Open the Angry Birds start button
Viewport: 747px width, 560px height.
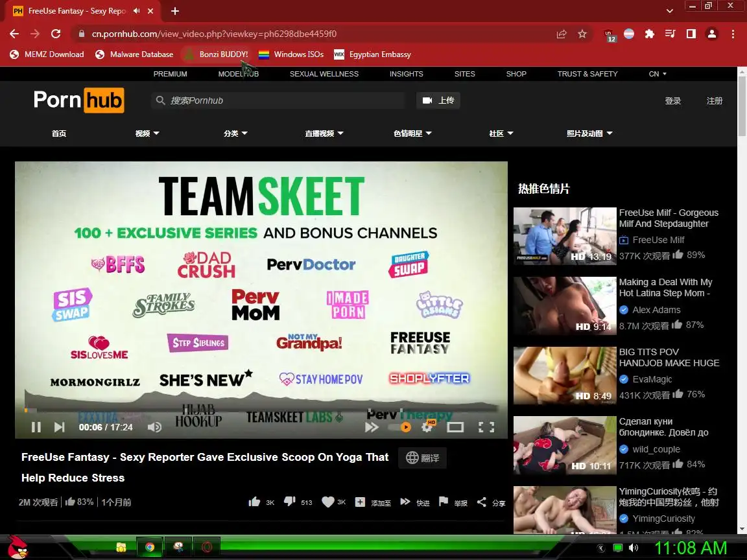click(18, 547)
